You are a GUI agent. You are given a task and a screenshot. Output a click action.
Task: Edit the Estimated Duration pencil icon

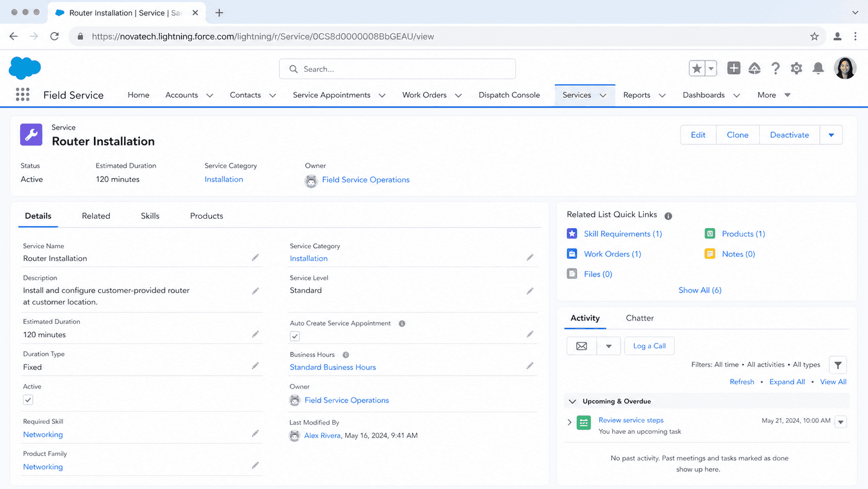255,334
